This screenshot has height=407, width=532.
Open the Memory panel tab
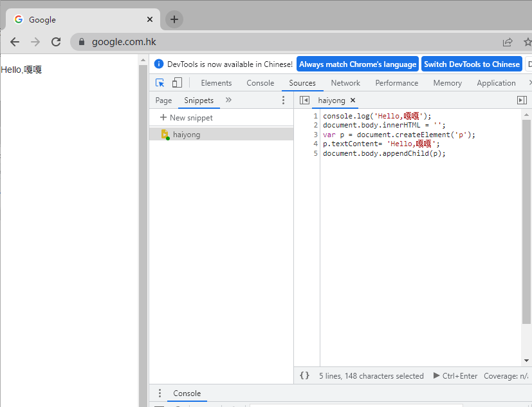[x=448, y=83]
